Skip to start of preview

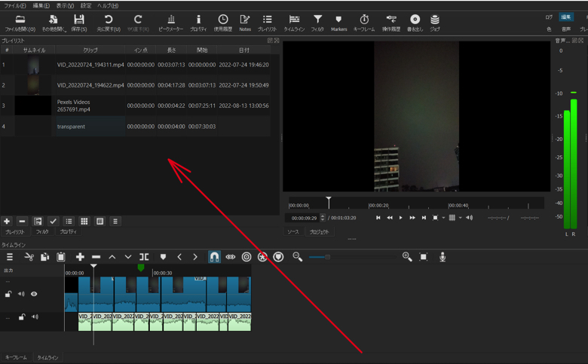(x=378, y=218)
